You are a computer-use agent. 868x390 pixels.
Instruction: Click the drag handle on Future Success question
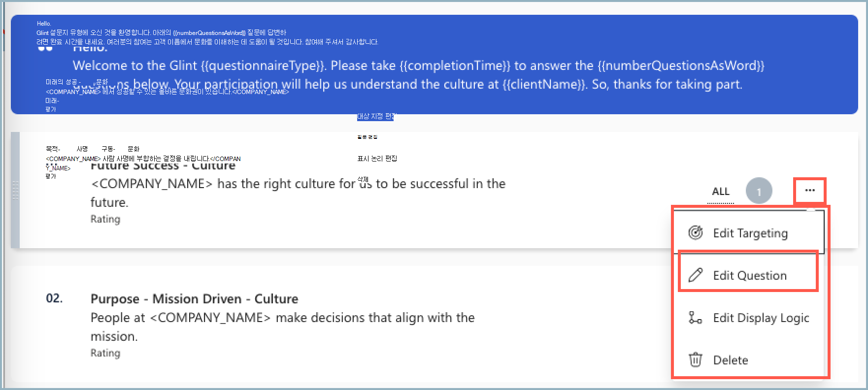click(15, 191)
